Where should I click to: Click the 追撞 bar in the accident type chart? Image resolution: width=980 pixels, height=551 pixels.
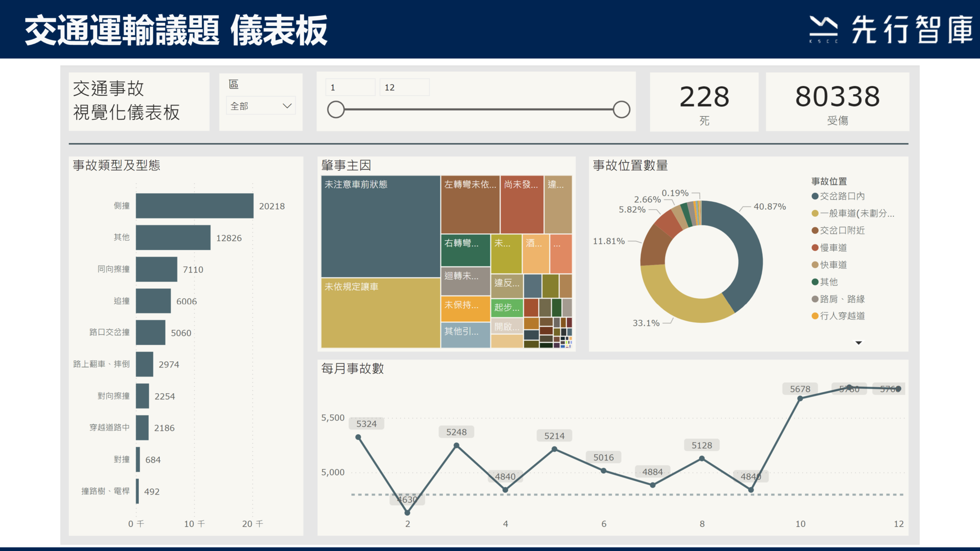pos(153,301)
